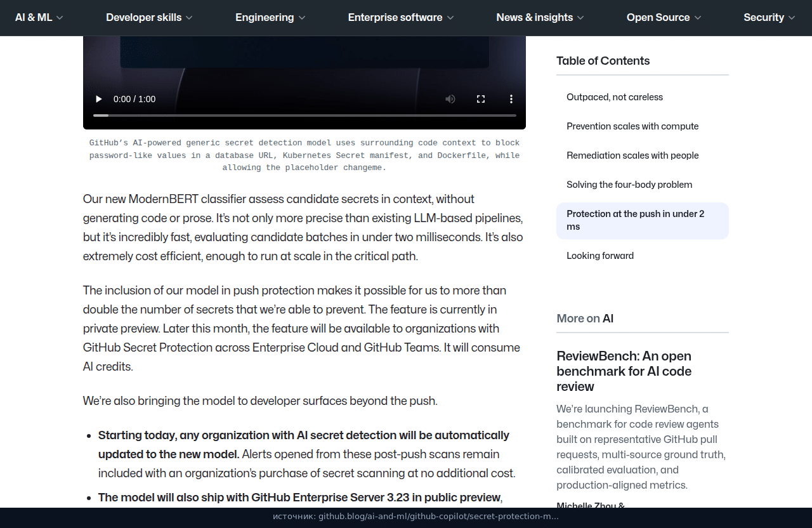Go to 'Prevention scales with compute' section
812x528 pixels.
[632, 126]
